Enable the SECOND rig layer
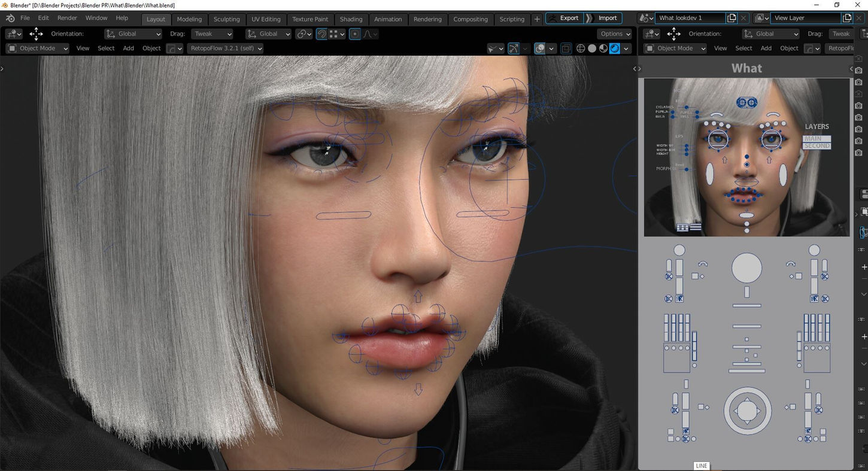 [x=817, y=146]
